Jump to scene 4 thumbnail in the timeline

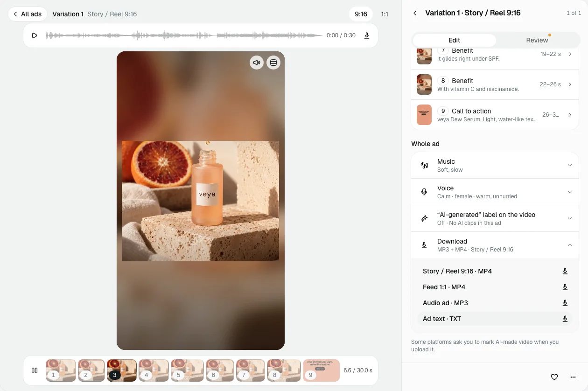coord(154,370)
